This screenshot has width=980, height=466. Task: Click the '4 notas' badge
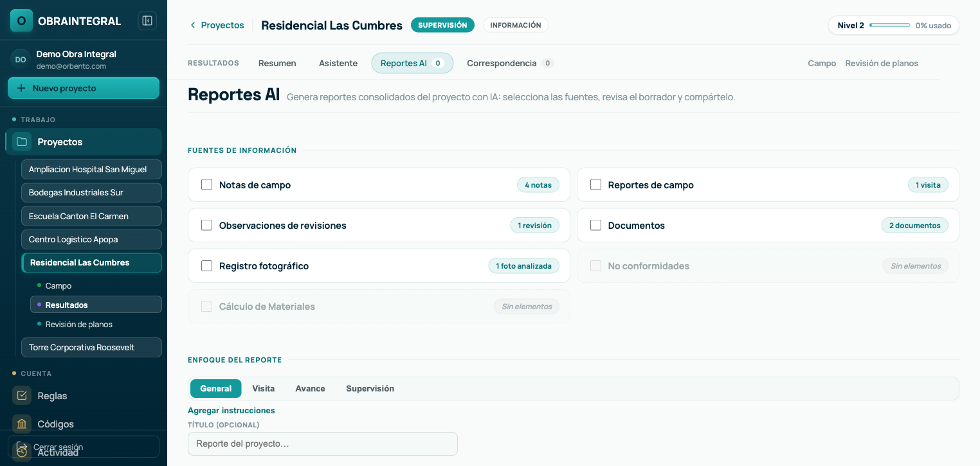tap(538, 184)
